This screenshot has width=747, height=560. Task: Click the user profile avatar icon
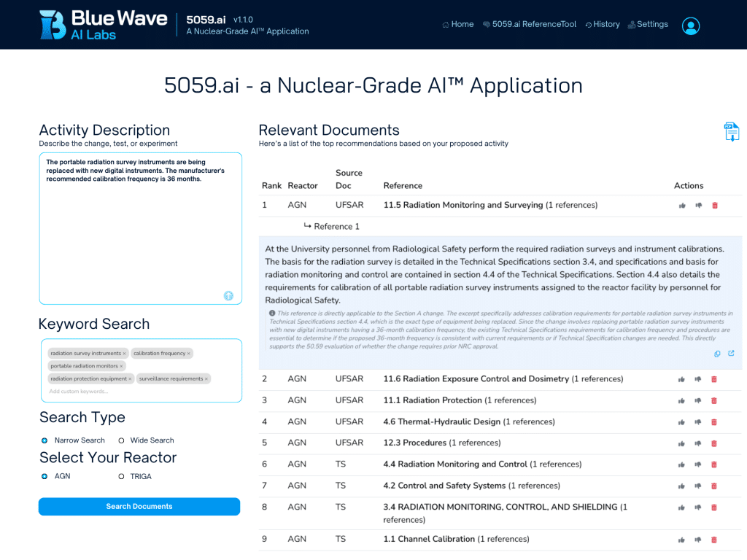pos(690,26)
